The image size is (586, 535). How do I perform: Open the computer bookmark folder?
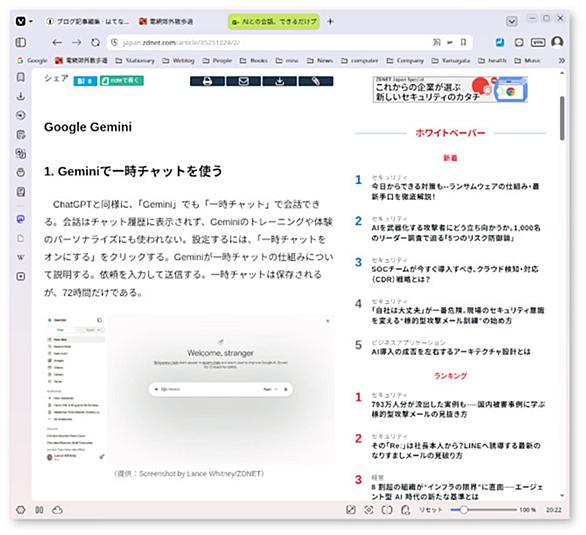[360, 61]
